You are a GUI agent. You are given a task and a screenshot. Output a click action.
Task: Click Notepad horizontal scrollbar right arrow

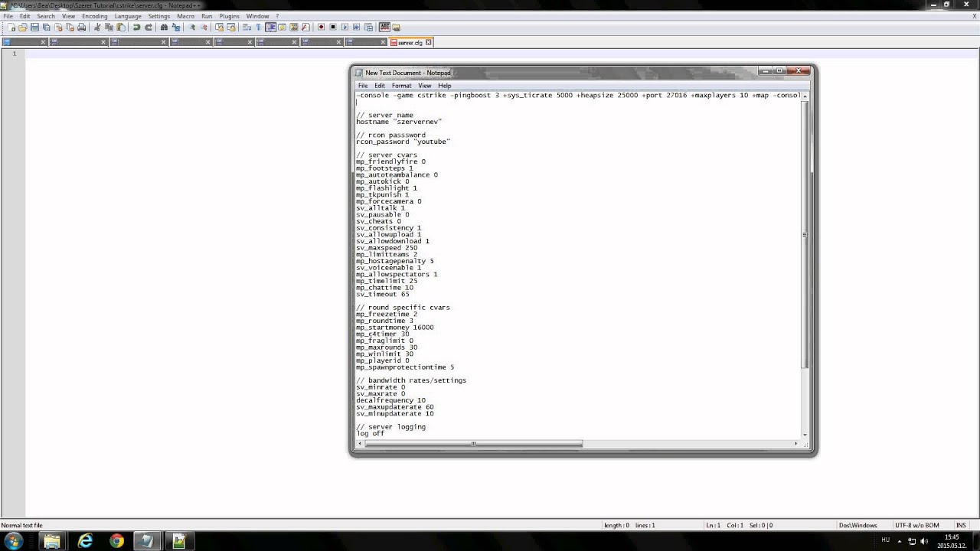click(x=795, y=443)
